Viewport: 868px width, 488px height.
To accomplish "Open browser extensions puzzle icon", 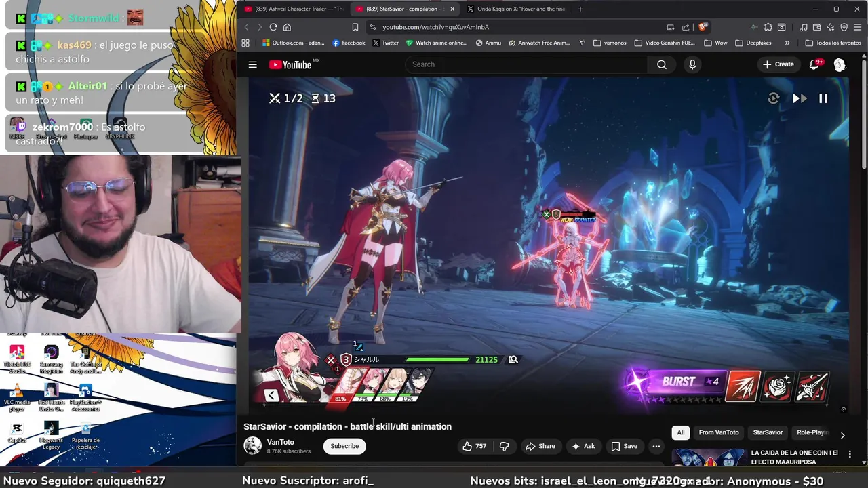I will pyautogui.click(x=768, y=27).
